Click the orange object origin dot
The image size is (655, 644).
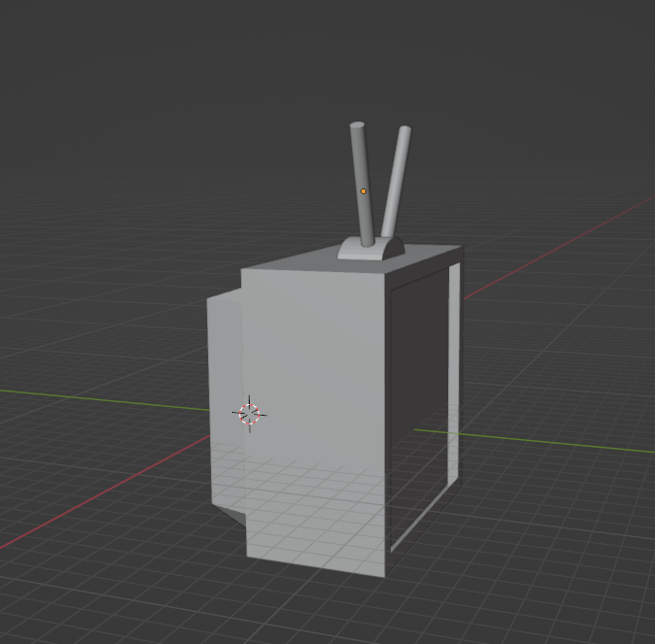click(363, 191)
